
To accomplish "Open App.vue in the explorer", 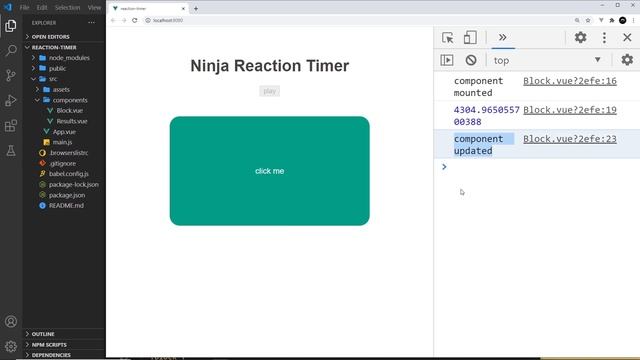I will pos(64,132).
